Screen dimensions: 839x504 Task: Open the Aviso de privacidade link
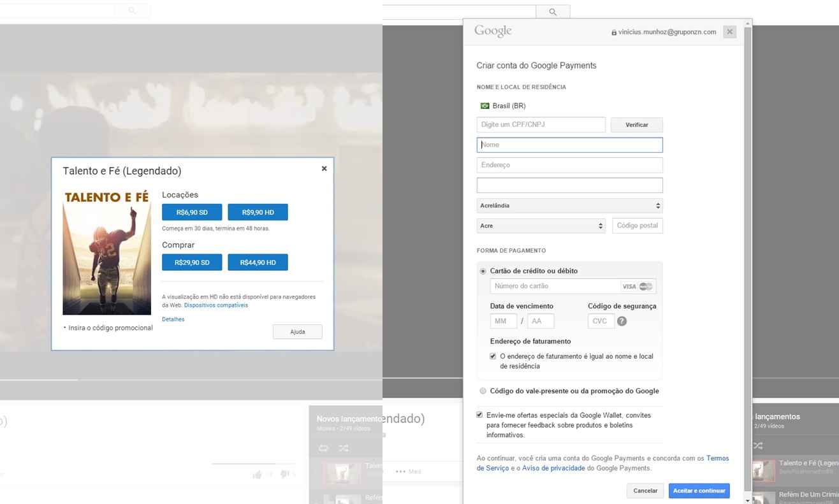(x=553, y=468)
